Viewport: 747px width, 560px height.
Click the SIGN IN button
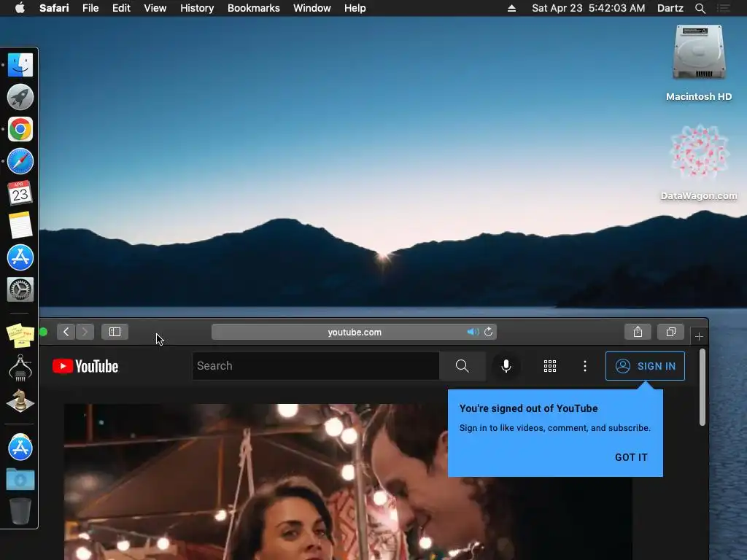click(x=645, y=366)
